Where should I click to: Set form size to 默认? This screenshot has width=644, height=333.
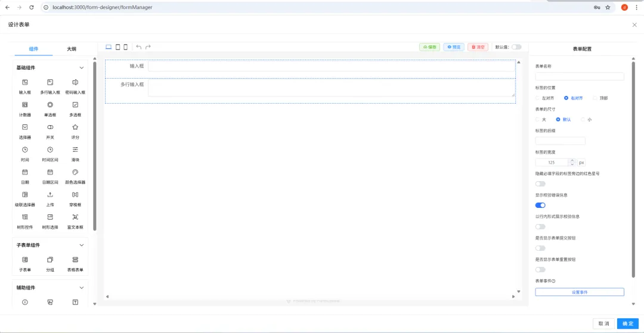click(558, 119)
